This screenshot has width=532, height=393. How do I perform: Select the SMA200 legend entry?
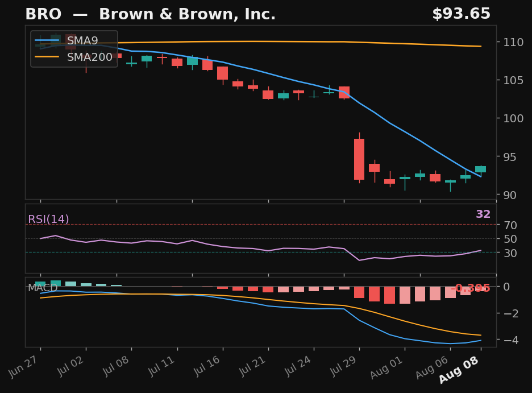pyautogui.click(x=74, y=57)
